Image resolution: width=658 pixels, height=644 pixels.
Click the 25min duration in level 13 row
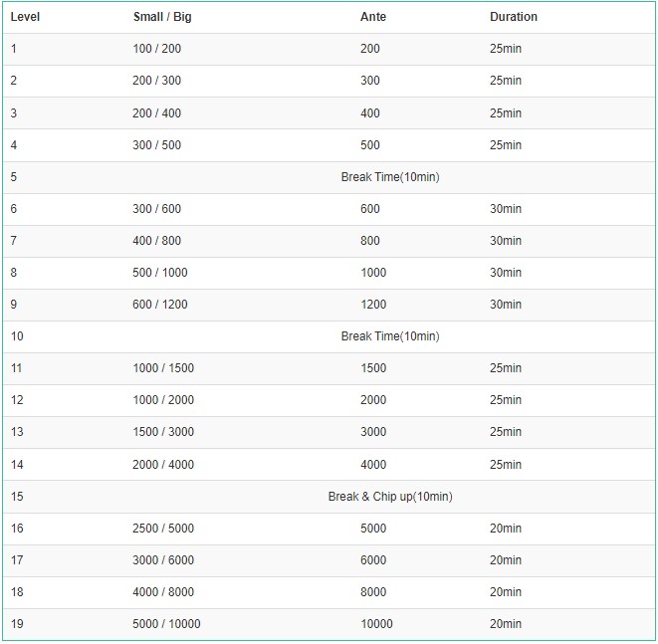click(x=506, y=432)
